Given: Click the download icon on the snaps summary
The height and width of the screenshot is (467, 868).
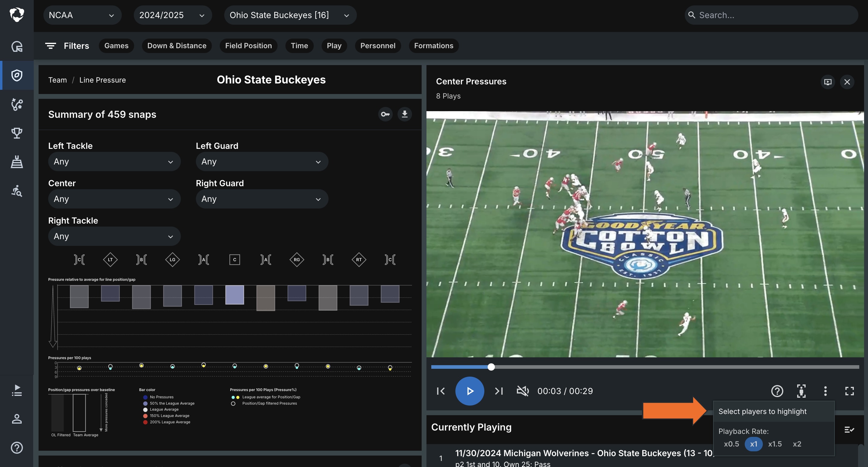Looking at the screenshot, I should [405, 114].
